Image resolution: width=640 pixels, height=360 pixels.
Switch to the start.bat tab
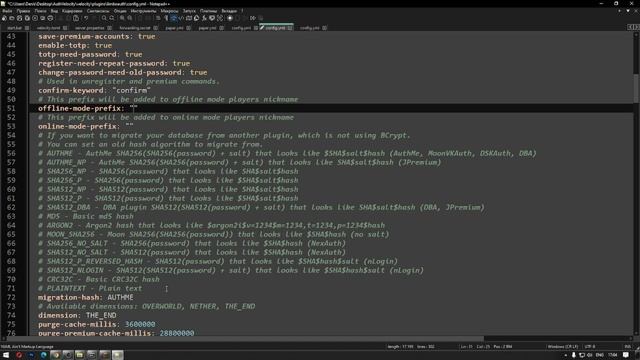tap(15, 28)
